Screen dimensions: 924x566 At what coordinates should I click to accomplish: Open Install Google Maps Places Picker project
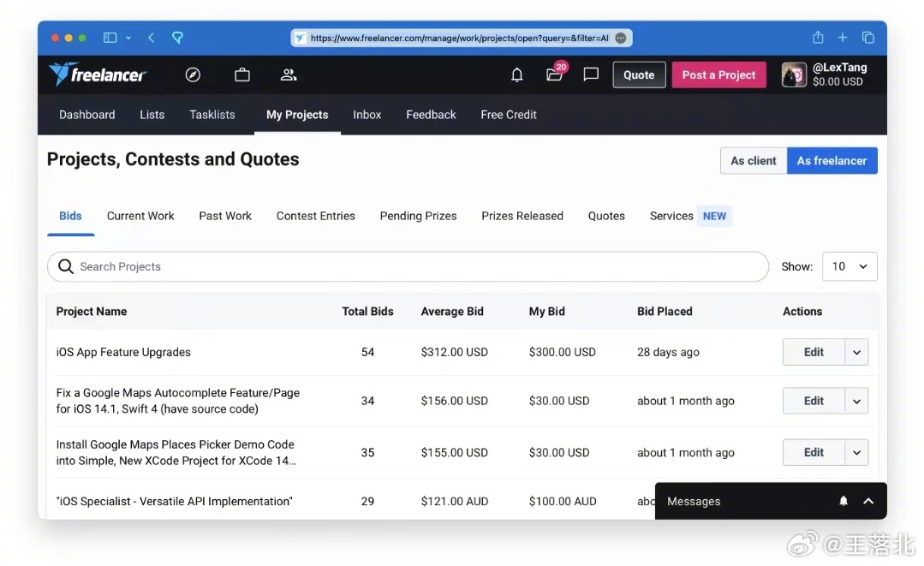[x=176, y=452]
